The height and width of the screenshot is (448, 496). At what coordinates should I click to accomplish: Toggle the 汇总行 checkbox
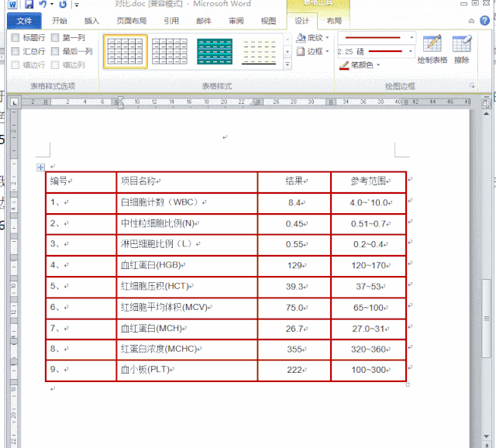[15, 51]
